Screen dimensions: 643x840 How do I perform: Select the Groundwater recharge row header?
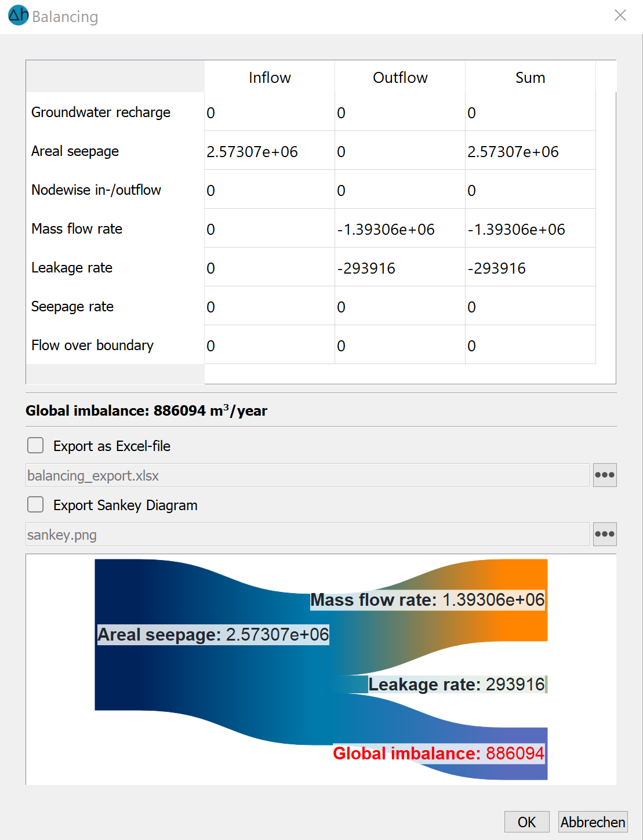click(115, 112)
